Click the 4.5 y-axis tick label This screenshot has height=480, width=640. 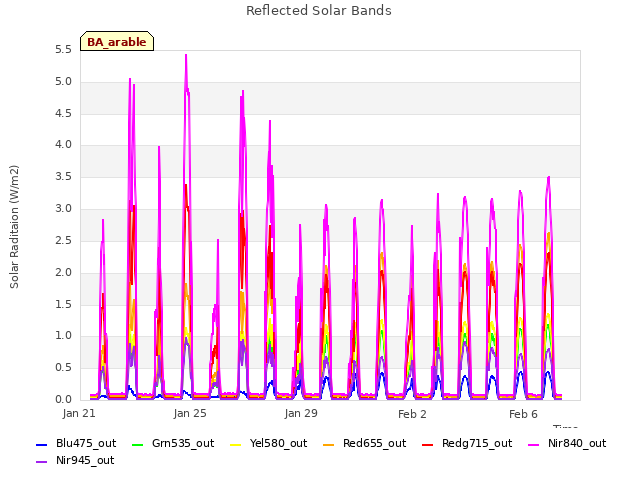click(63, 113)
